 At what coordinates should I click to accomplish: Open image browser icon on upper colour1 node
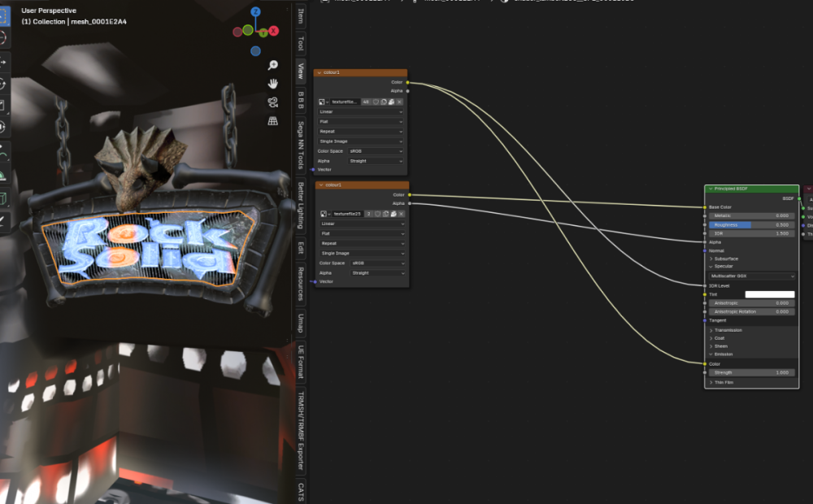point(324,102)
